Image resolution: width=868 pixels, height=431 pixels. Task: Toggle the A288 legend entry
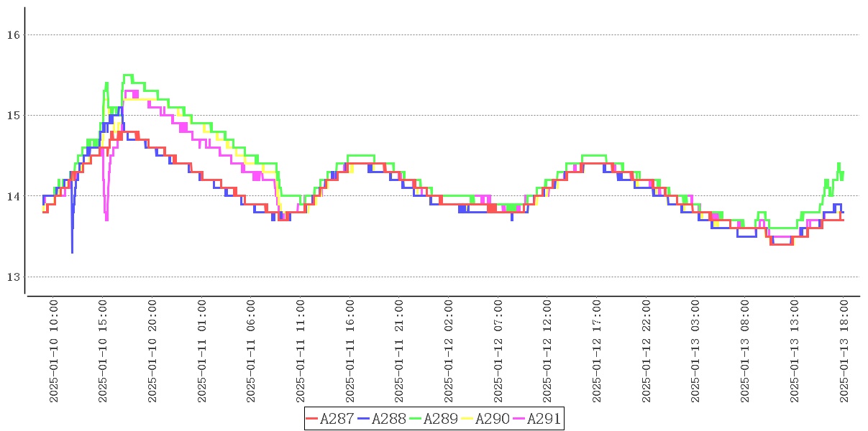coord(388,419)
